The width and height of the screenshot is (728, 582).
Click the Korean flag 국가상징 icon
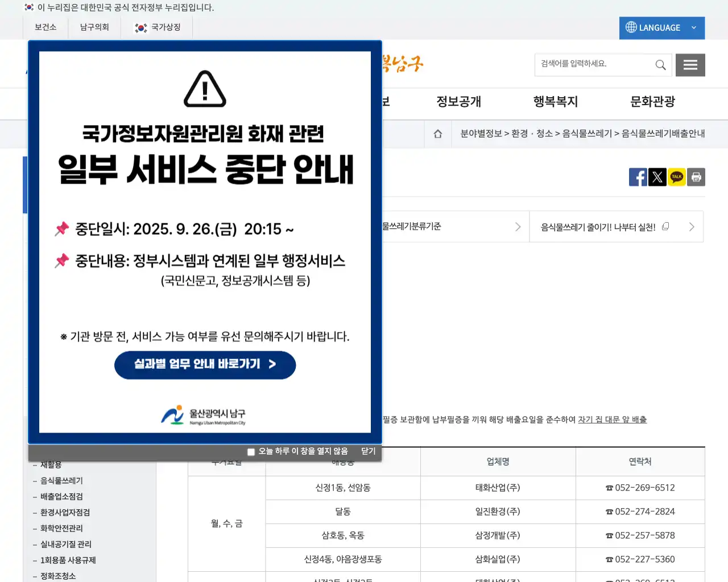(140, 28)
